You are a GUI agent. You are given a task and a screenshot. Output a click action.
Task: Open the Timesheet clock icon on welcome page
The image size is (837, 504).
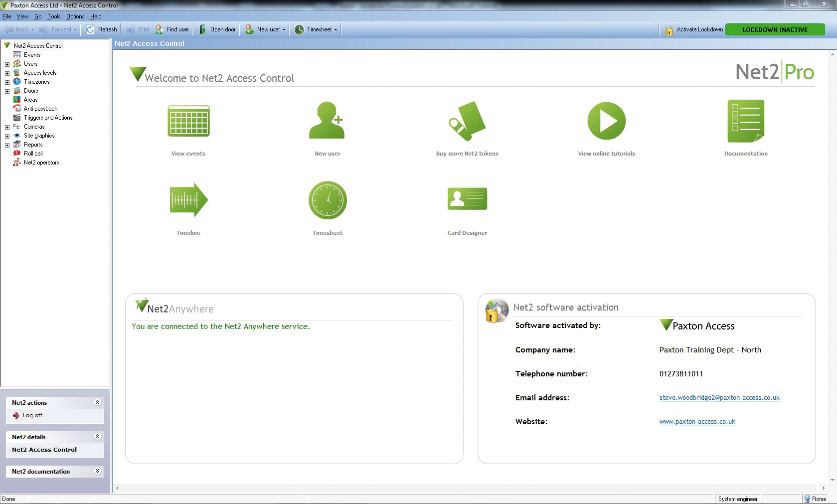point(328,200)
